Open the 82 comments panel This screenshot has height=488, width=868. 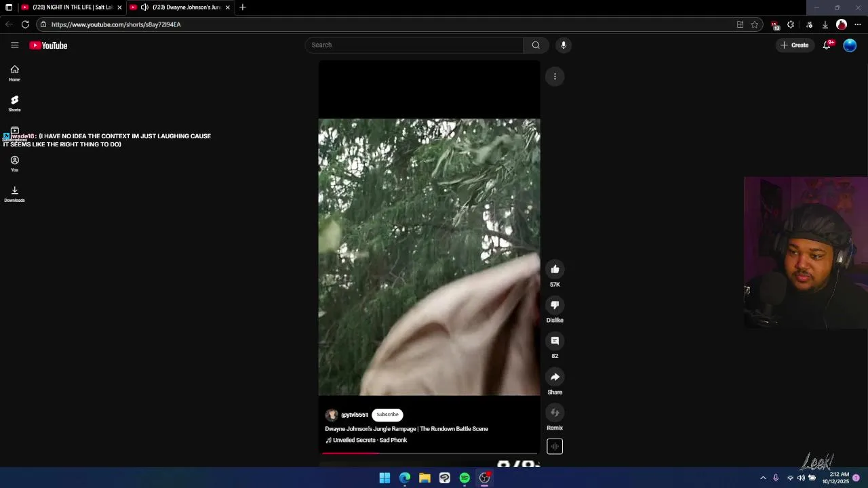coord(555,341)
